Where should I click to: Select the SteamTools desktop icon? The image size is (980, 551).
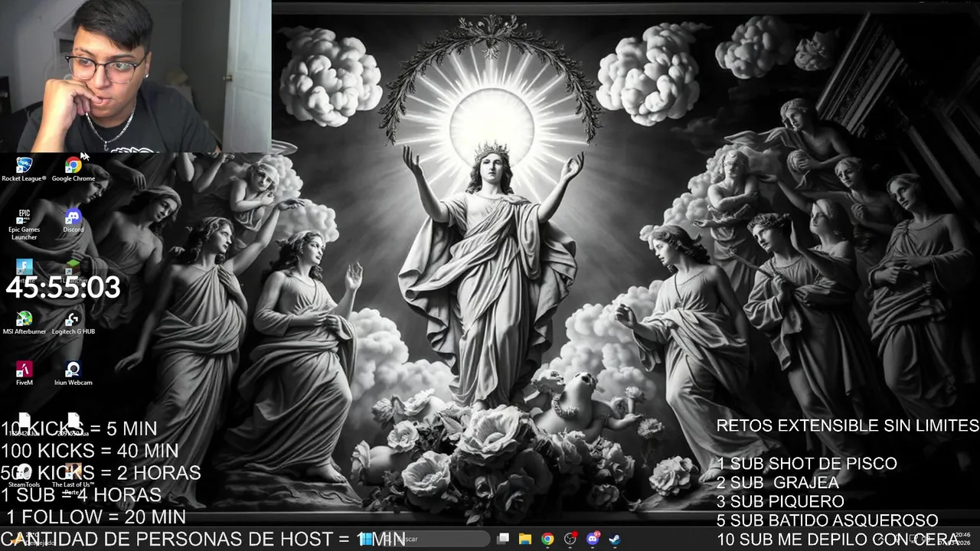[24, 475]
